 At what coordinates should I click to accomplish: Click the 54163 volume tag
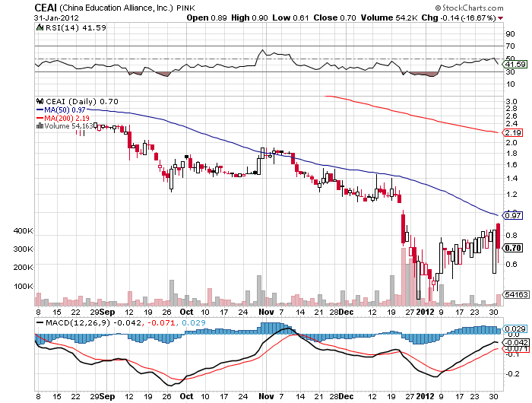coord(516,294)
